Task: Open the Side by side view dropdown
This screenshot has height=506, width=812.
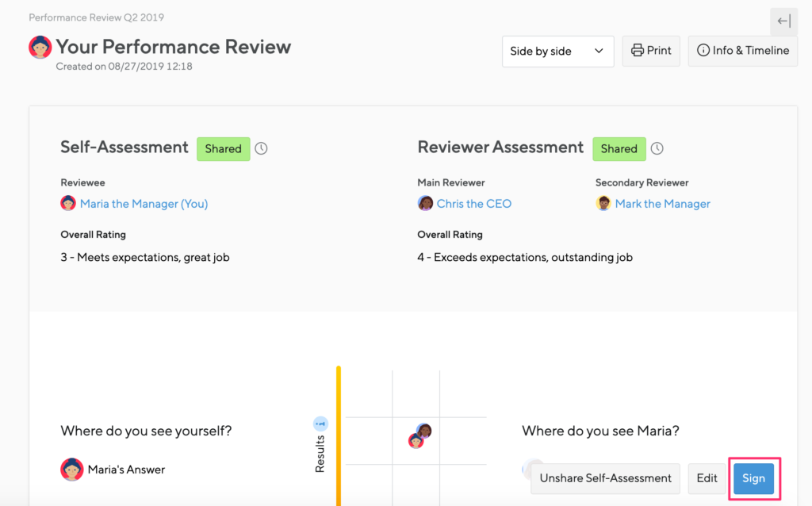Action: tap(557, 52)
